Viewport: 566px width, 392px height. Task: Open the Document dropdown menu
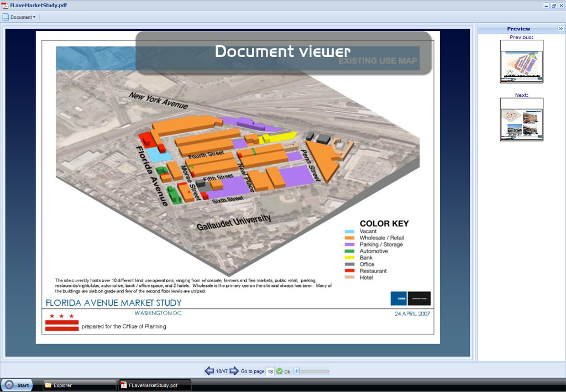click(x=22, y=17)
